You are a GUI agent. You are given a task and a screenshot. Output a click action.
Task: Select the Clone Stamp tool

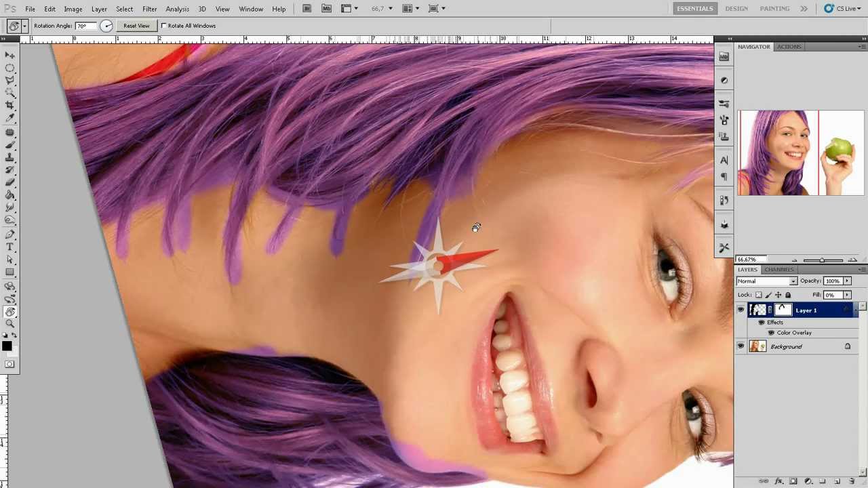[x=9, y=157]
